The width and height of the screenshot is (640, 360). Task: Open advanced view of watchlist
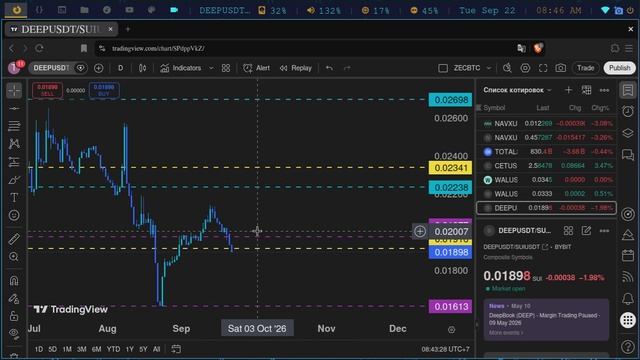click(x=586, y=90)
